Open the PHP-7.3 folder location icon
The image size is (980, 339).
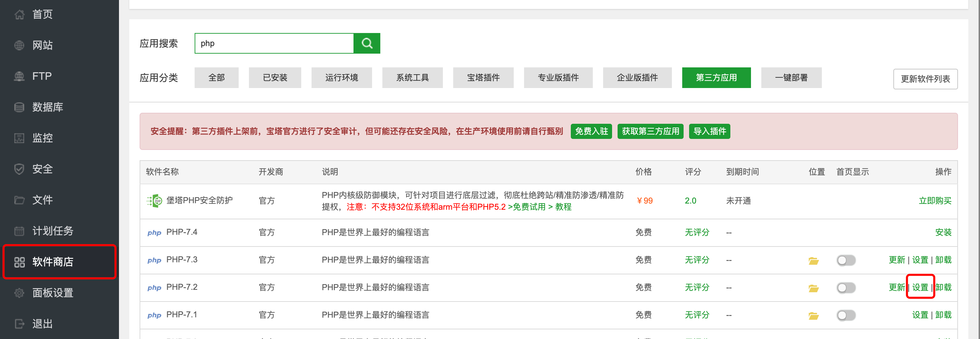tap(813, 261)
